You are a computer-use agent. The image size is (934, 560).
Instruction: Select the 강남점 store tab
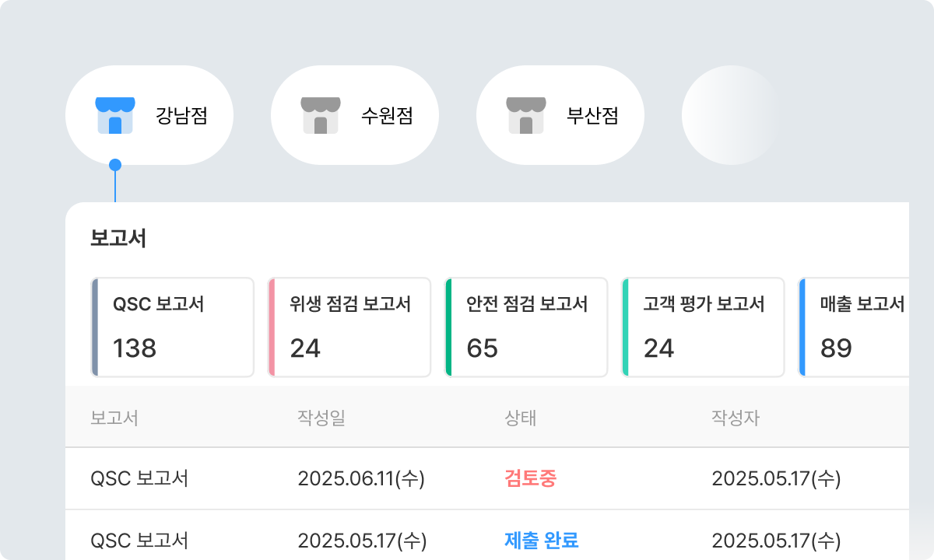(149, 115)
